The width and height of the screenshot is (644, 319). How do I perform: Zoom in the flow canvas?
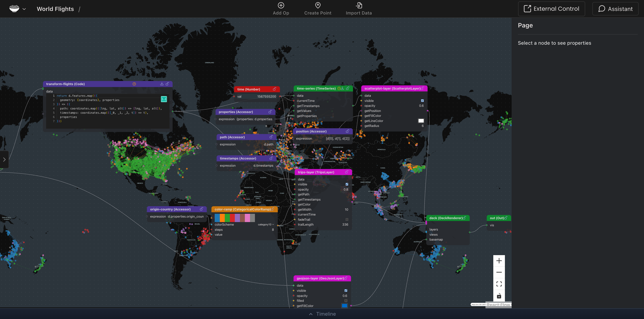(x=499, y=261)
